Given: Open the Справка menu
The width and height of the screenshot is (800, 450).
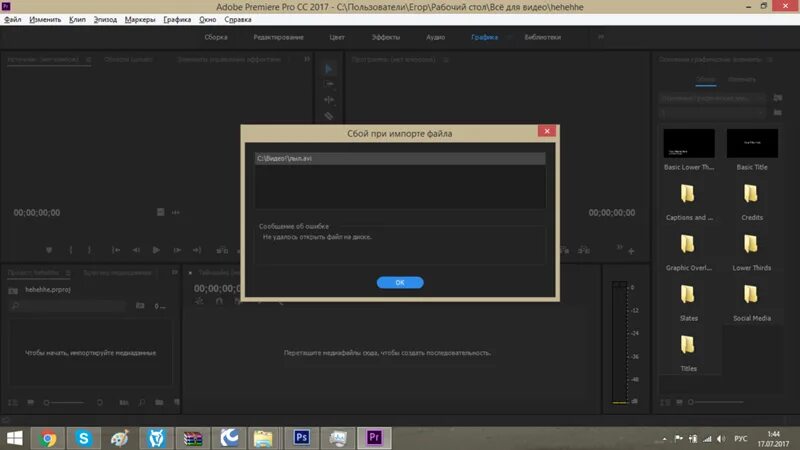Looking at the screenshot, I should point(238,19).
